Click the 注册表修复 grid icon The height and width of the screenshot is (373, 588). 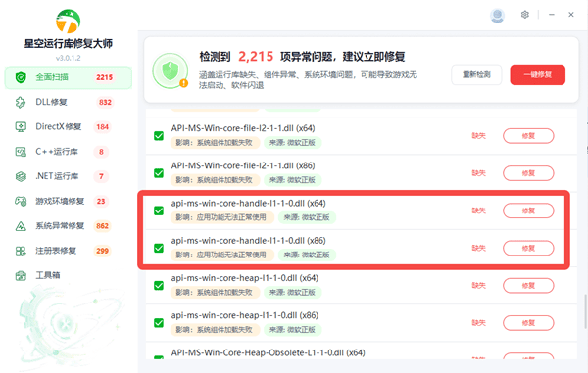click(x=21, y=251)
